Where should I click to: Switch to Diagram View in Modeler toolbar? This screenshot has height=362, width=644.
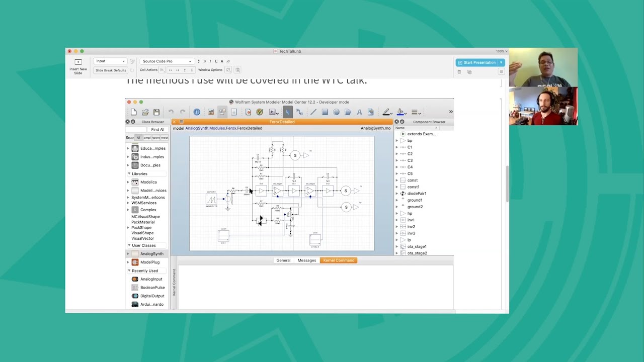[x=222, y=112]
